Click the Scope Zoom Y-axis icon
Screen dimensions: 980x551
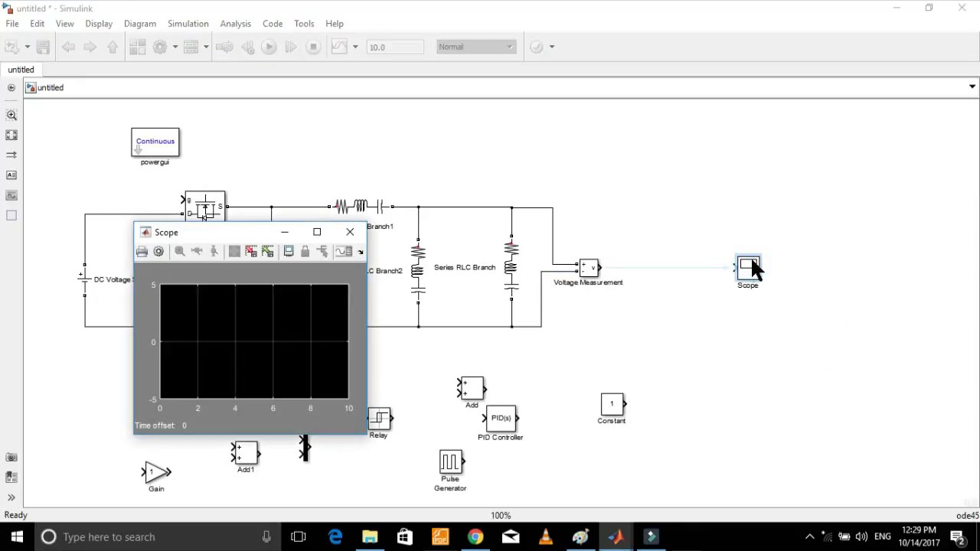(214, 251)
